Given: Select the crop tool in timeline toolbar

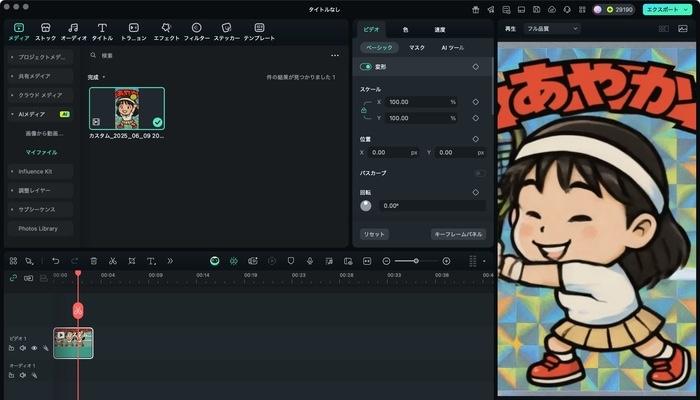Looking at the screenshot, I should (132, 261).
